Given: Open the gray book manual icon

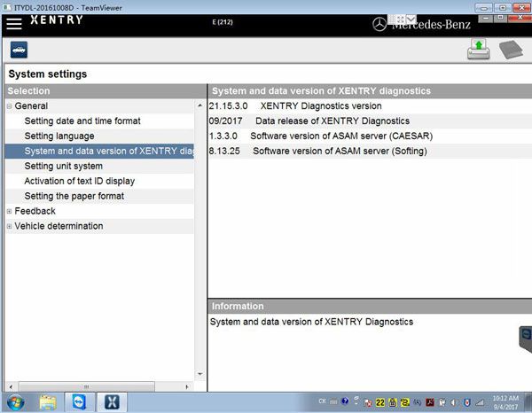Looking at the screenshot, I should coord(511,50).
